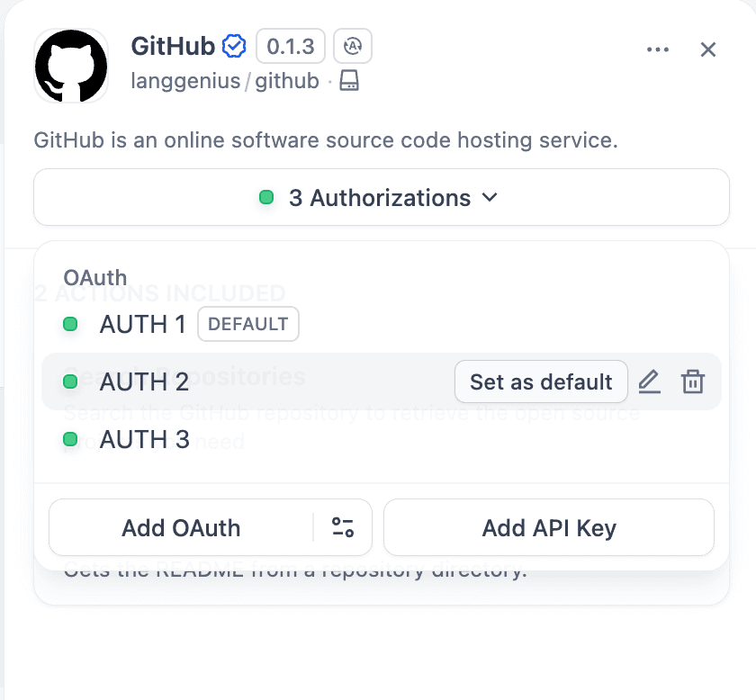Click the Add API Key button
756x700 pixels.
coord(548,527)
